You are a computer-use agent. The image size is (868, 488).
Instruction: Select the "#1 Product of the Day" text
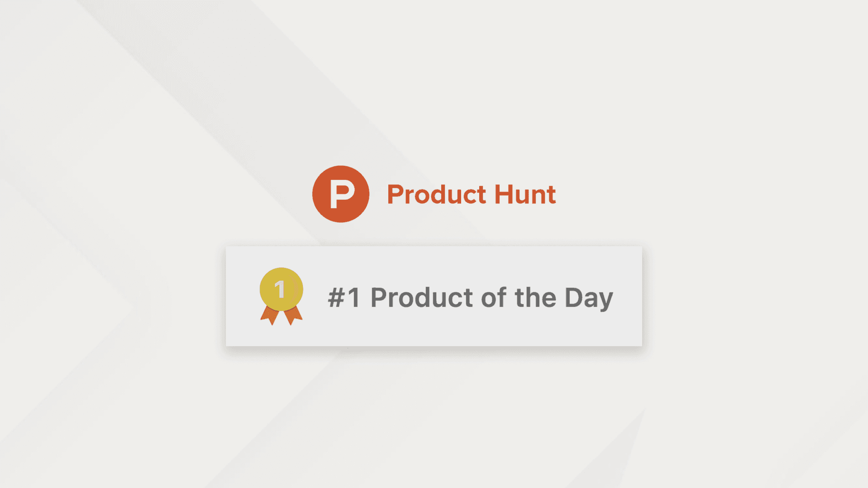[471, 298]
